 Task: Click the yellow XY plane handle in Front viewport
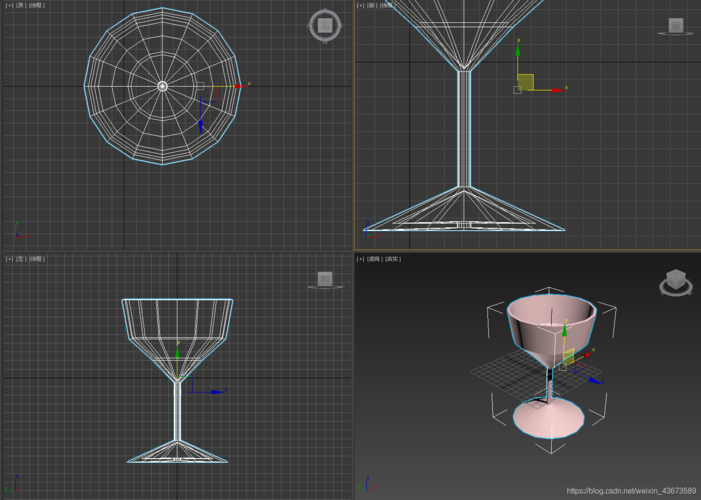point(526,82)
